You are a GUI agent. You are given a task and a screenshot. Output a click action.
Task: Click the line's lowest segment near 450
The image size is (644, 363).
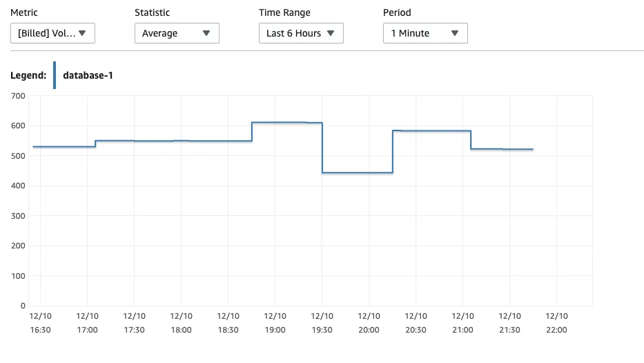click(x=358, y=173)
